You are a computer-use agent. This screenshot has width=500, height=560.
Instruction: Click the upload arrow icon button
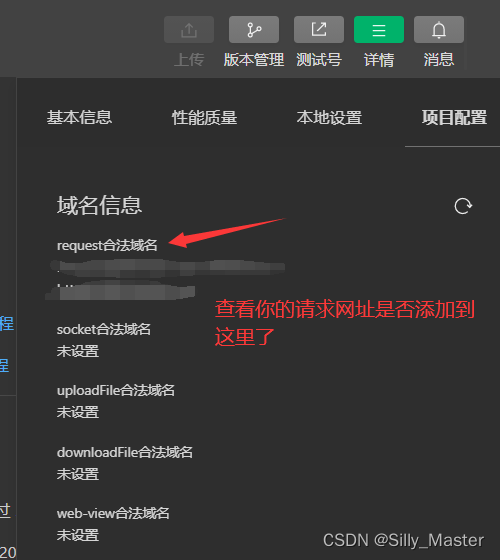coord(189,29)
